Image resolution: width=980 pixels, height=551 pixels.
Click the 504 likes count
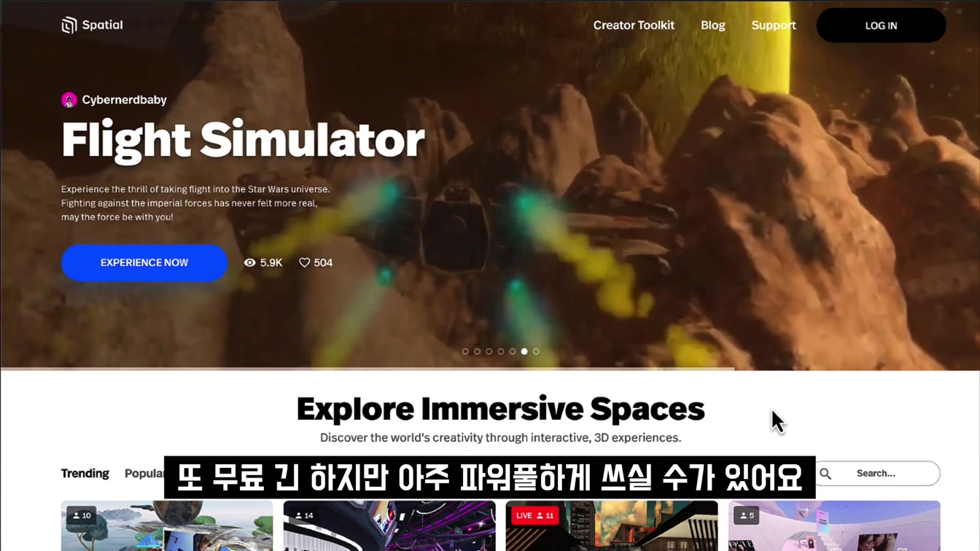(323, 262)
